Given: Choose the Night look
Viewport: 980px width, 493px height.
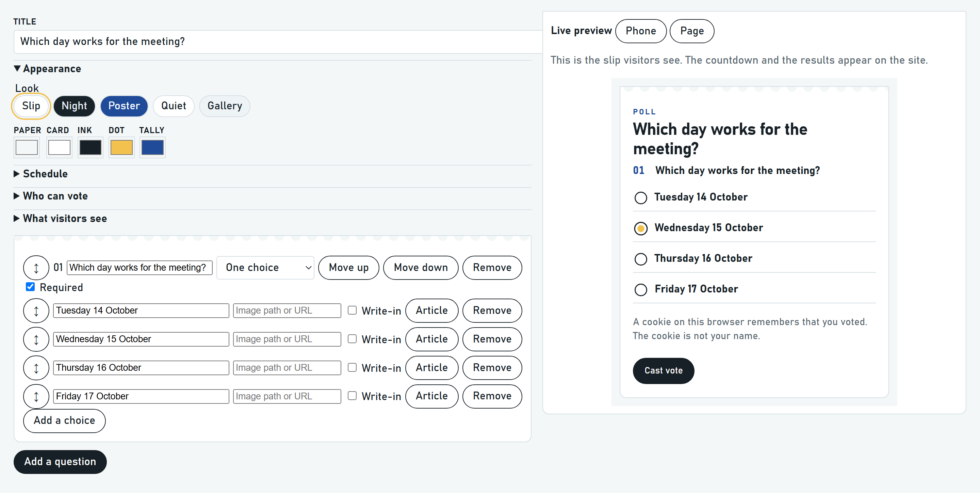Looking at the screenshot, I should 75,106.
